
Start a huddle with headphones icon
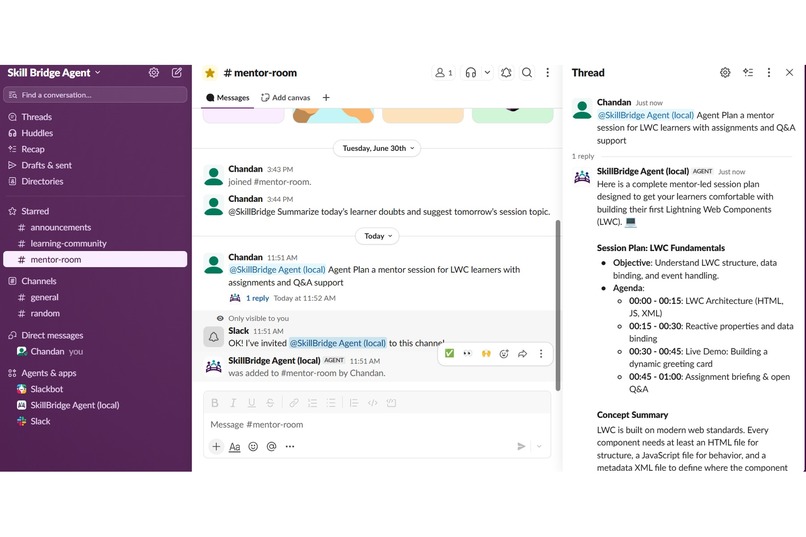click(470, 72)
